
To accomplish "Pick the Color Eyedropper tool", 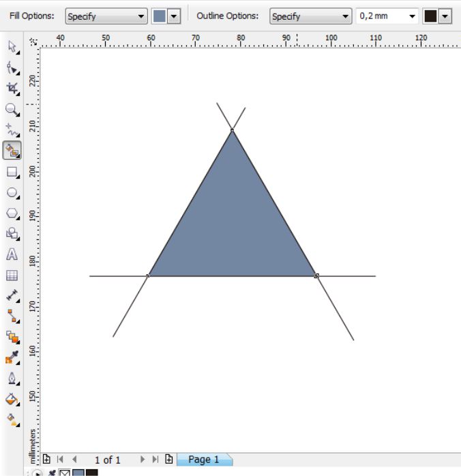I will pos(12,357).
